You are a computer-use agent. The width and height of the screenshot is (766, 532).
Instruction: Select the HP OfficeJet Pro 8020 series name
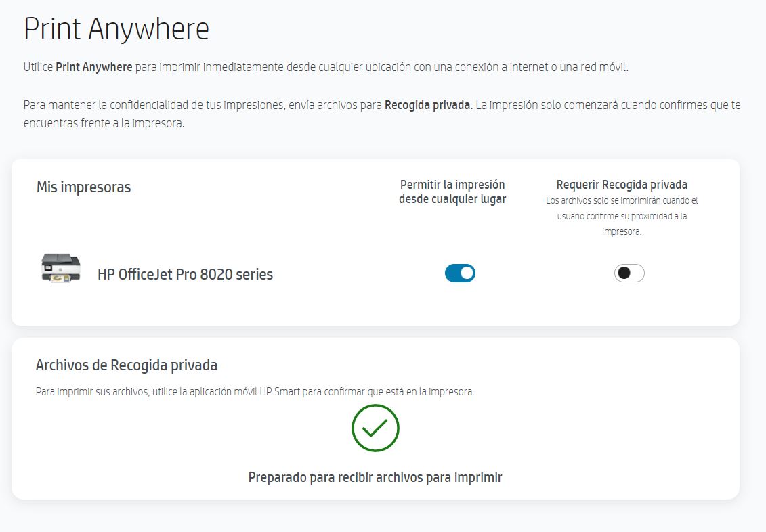(x=185, y=275)
